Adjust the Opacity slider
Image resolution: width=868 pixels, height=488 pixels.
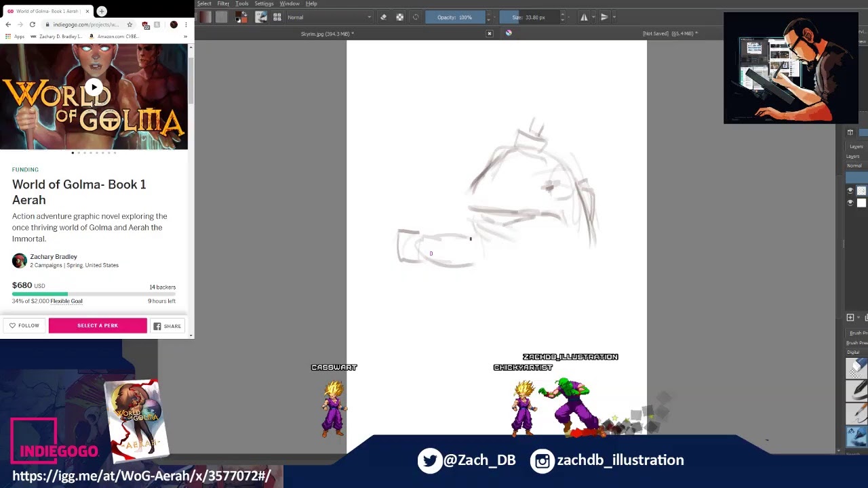pos(454,18)
